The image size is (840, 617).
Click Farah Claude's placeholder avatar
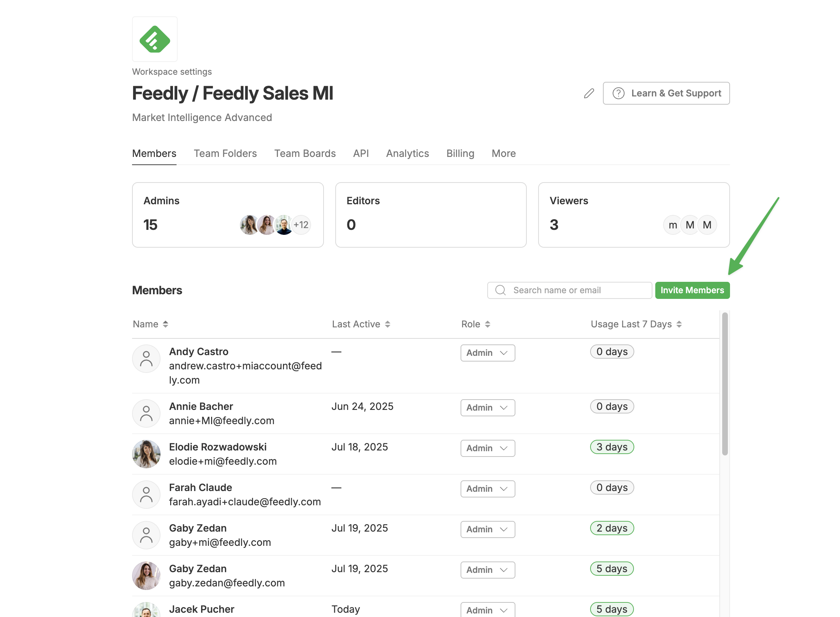146,495
